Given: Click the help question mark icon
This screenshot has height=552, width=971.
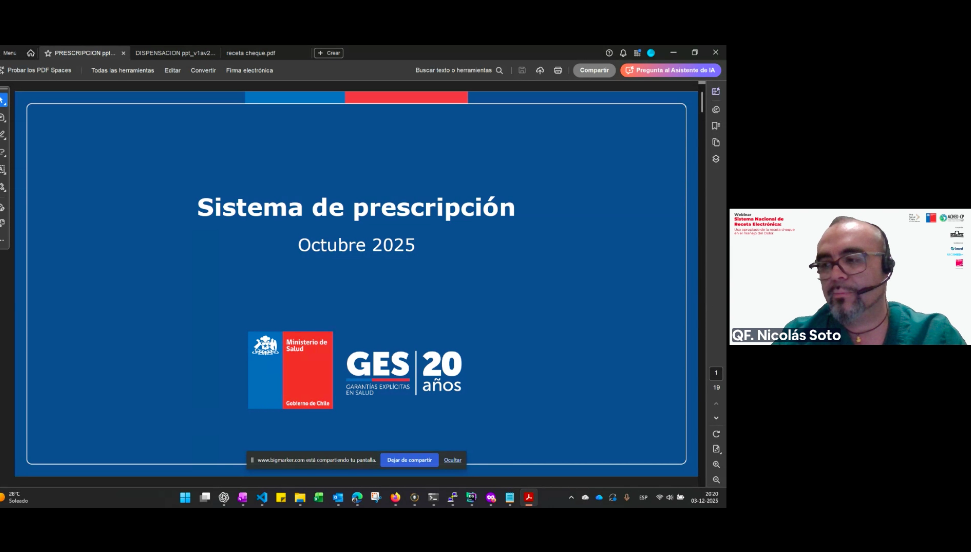Looking at the screenshot, I should 609,53.
